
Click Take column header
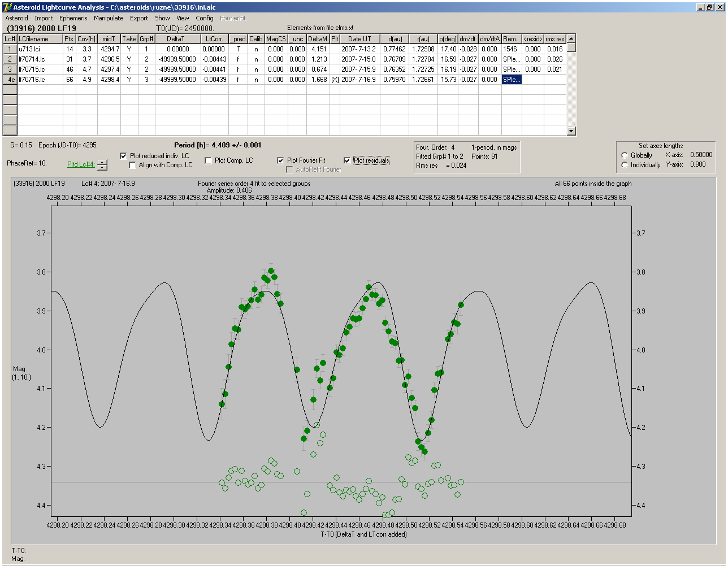click(129, 39)
